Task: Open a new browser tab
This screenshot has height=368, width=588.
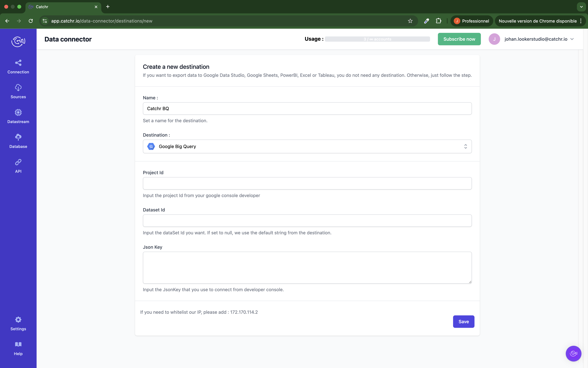Action: tap(108, 7)
